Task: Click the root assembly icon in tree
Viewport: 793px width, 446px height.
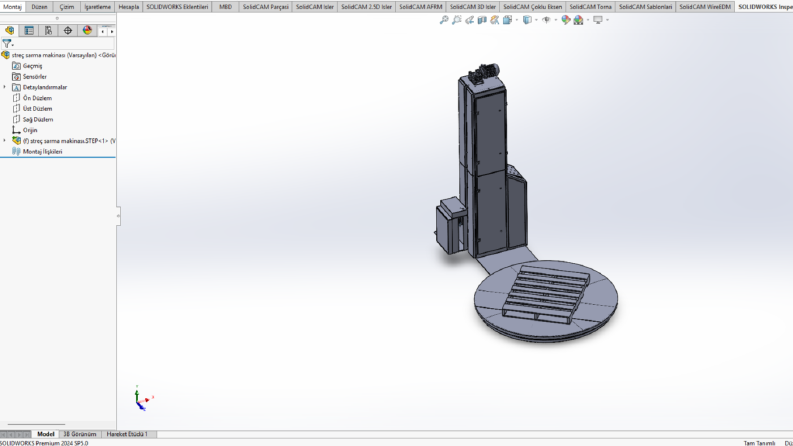Action: click(6, 55)
